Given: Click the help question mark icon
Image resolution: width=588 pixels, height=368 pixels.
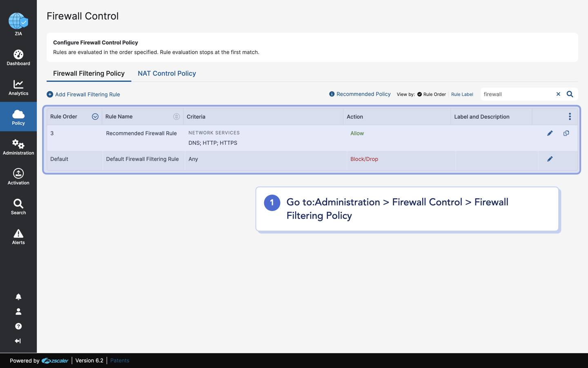Looking at the screenshot, I should click(x=18, y=326).
